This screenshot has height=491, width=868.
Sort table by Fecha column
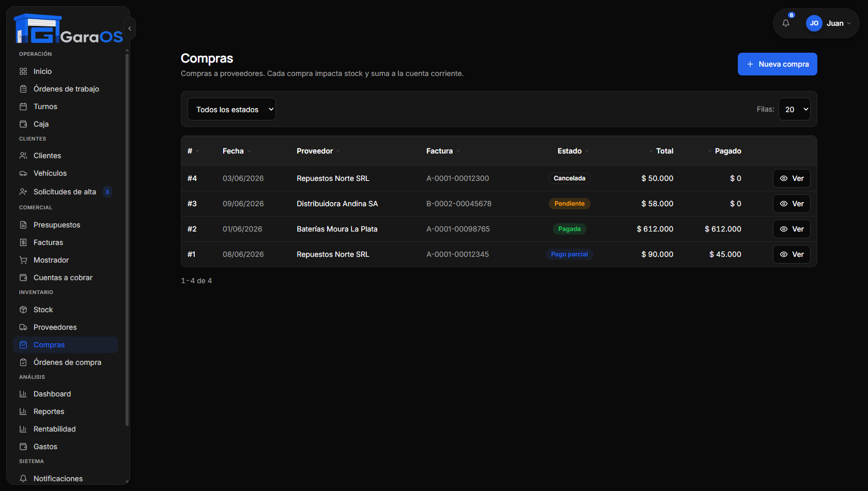click(237, 151)
